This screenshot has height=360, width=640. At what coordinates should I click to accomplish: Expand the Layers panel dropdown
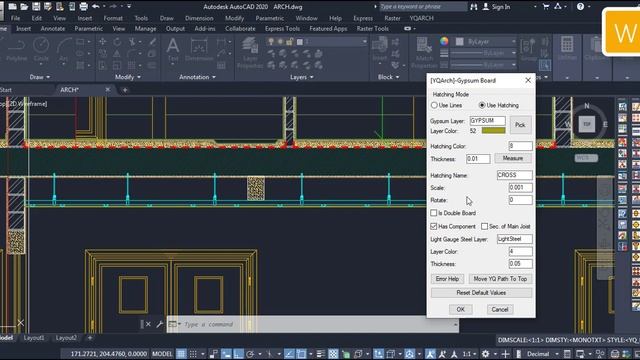pyautogui.click(x=302, y=77)
